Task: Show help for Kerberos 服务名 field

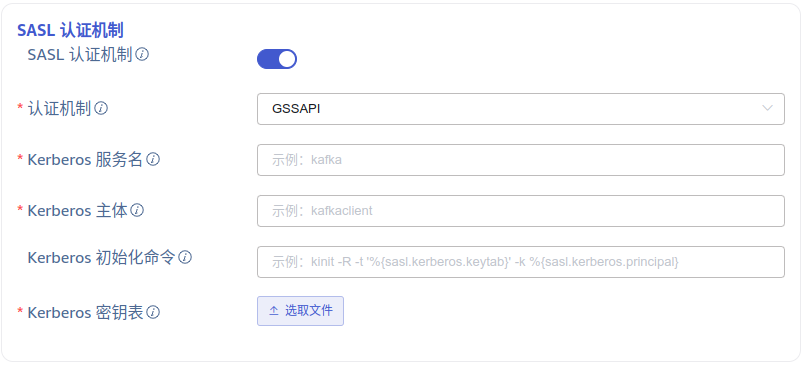Action: pos(153,160)
